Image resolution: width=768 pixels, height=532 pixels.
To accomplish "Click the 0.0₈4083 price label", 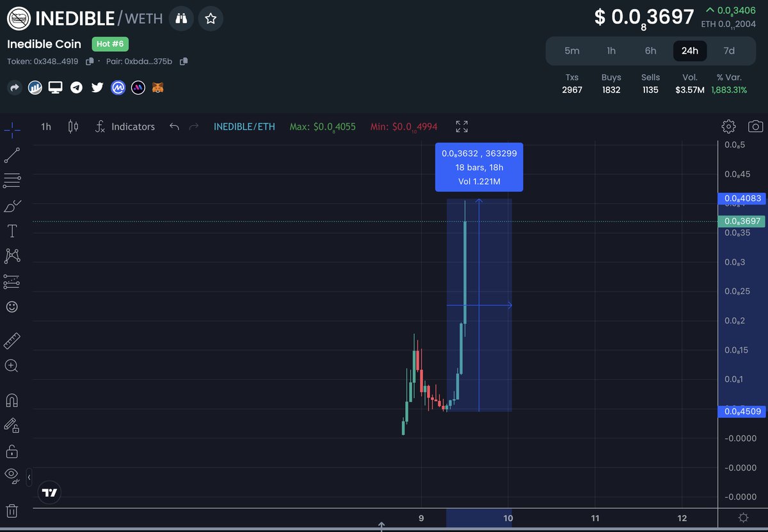I will 741,199.
